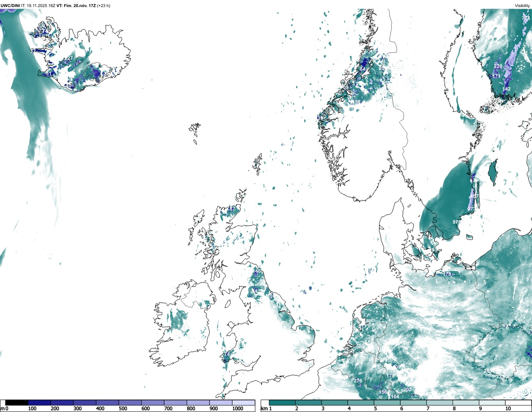Click the '142' visibility value in southern Finland

point(506,89)
